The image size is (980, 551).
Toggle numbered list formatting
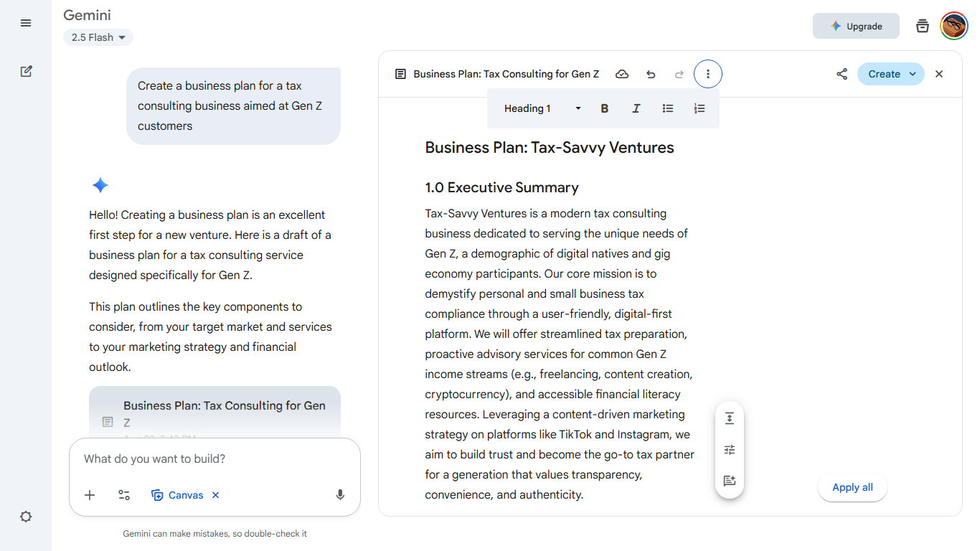click(699, 108)
